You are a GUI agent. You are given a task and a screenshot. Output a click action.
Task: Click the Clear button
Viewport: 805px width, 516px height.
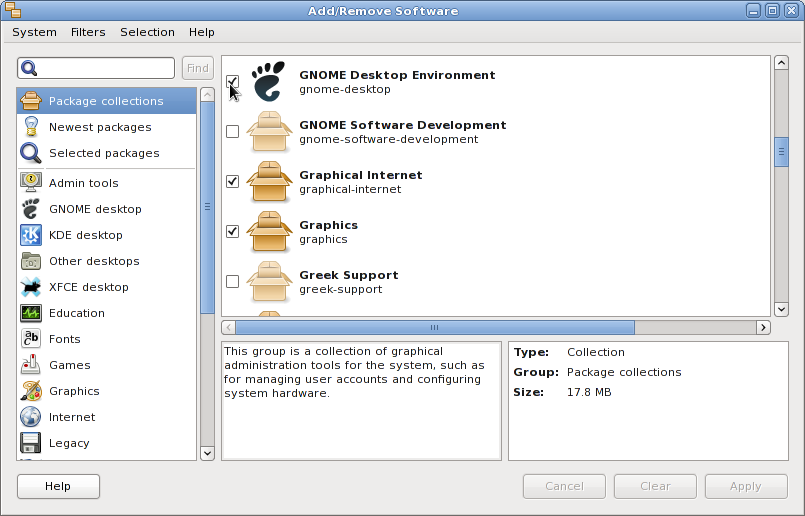tap(655, 486)
